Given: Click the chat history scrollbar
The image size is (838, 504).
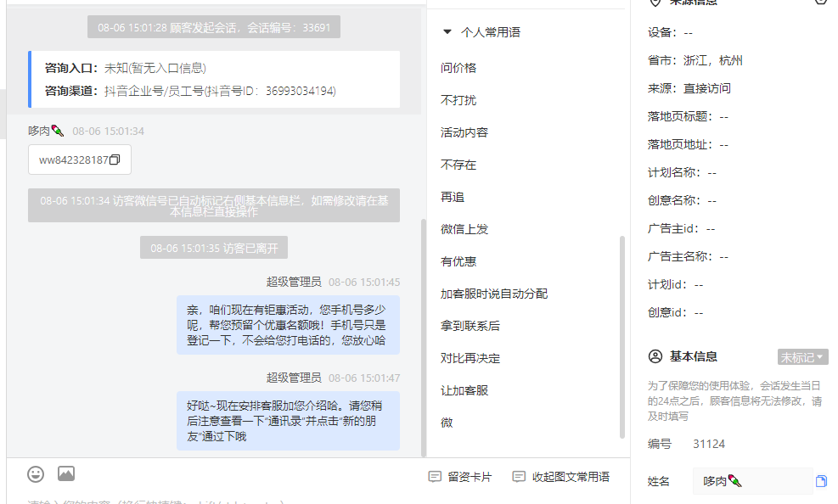Looking at the screenshot, I should click(424, 338).
